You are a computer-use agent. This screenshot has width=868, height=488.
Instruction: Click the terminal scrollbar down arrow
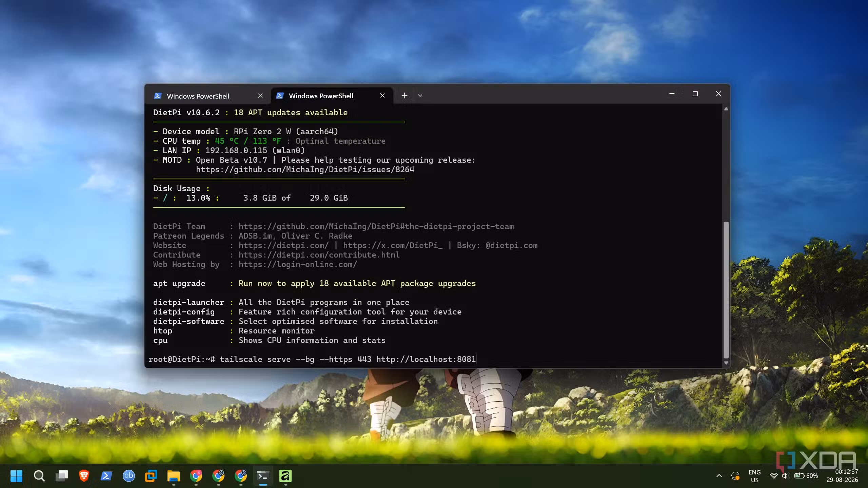(726, 363)
